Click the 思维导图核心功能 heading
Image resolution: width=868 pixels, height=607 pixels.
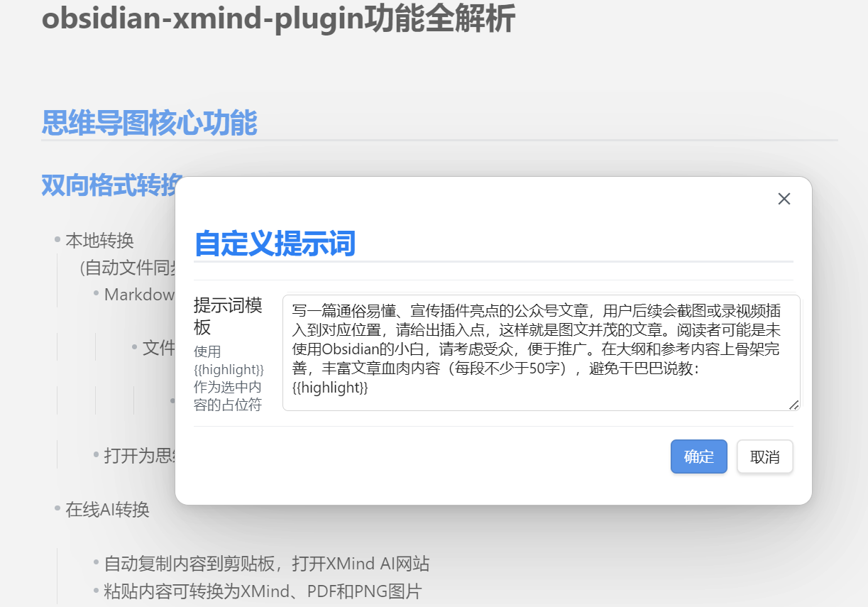click(149, 122)
